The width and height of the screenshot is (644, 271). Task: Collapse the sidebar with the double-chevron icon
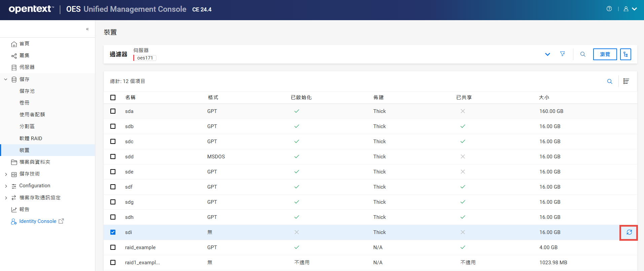click(x=87, y=29)
